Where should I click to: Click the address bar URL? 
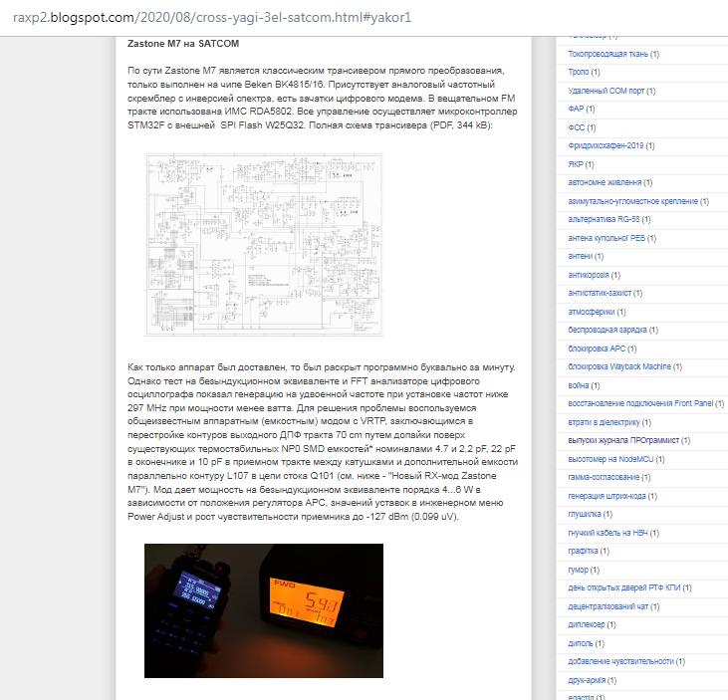tap(212, 18)
